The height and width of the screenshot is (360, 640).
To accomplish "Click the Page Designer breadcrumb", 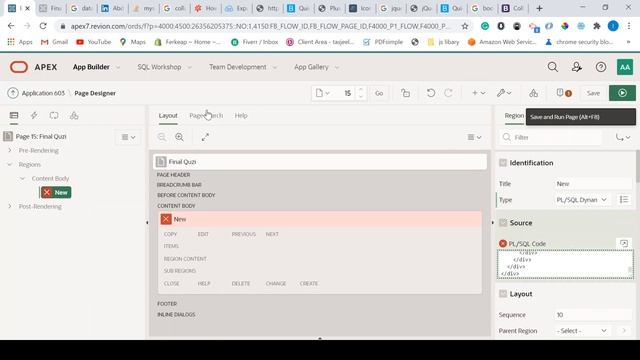I will [95, 93].
